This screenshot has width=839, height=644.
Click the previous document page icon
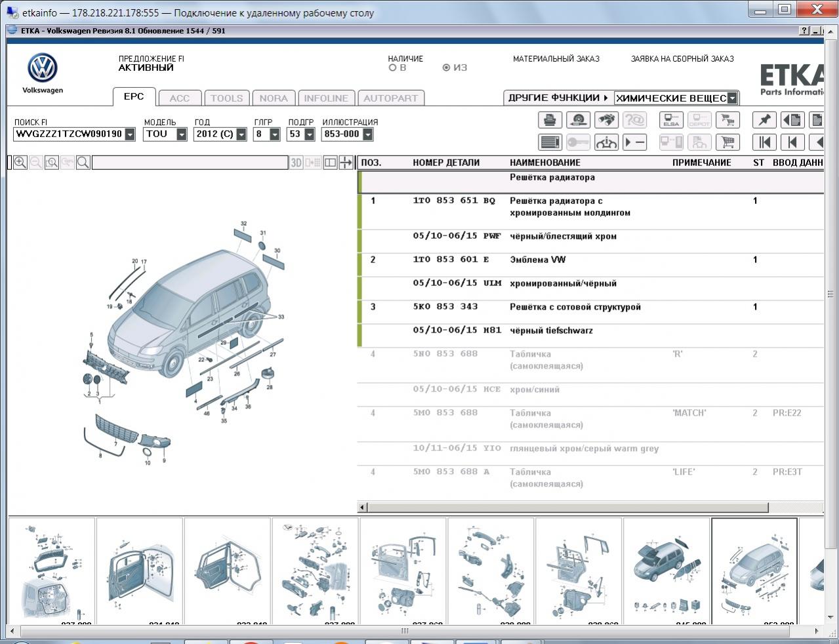tap(792, 120)
